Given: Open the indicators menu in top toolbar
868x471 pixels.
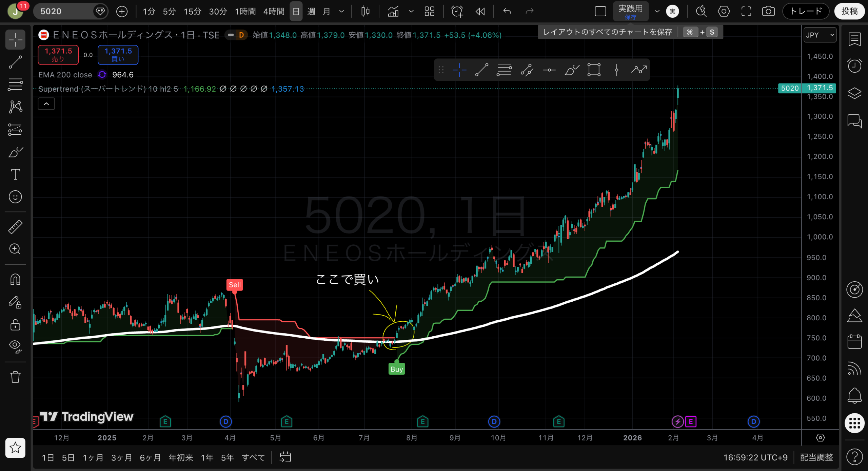Looking at the screenshot, I should click(x=393, y=12).
